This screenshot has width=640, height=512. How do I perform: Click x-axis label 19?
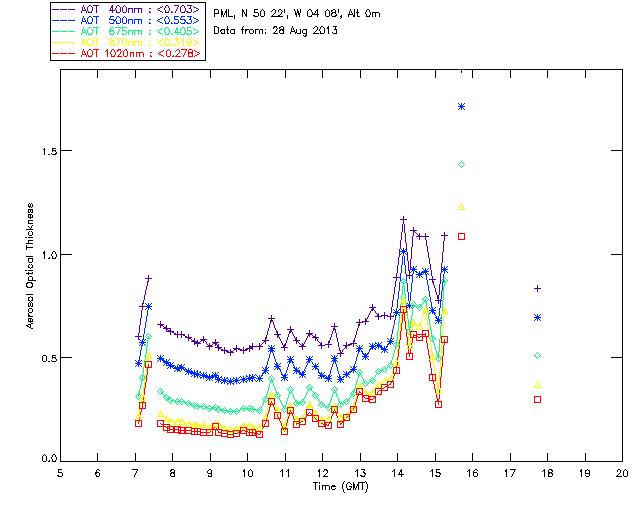[x=585, y=473]
